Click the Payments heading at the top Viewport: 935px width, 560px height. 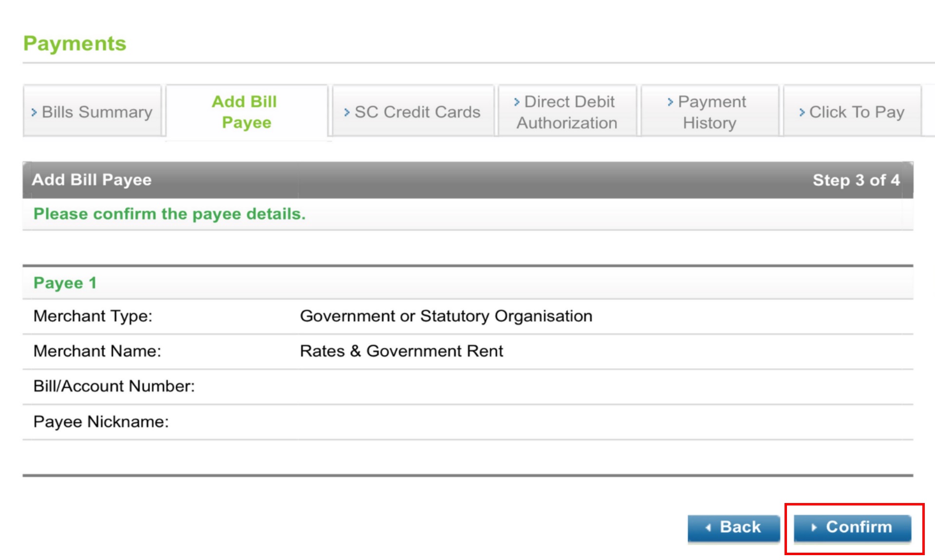click(75, 43)
